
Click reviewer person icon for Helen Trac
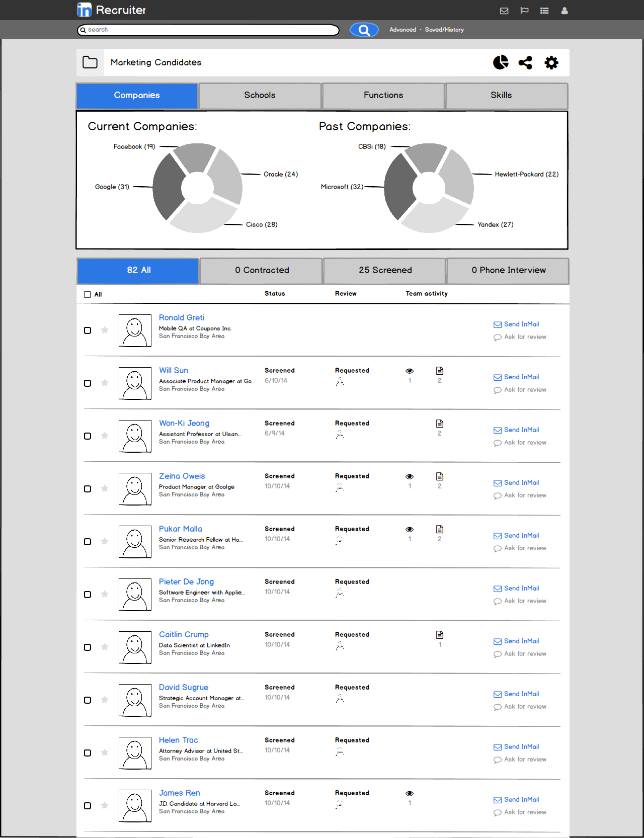[340, 751]
